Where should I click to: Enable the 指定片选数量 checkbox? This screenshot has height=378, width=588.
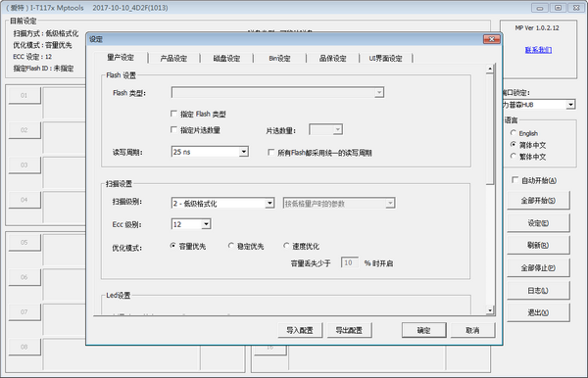(173, 129)
